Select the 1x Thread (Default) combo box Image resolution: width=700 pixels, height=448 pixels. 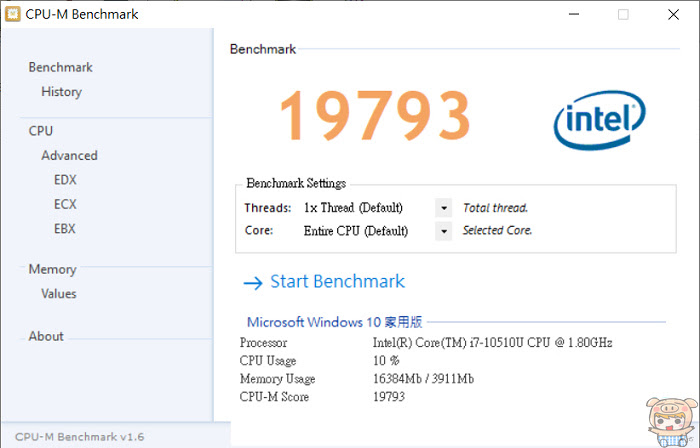pos(377,208)
